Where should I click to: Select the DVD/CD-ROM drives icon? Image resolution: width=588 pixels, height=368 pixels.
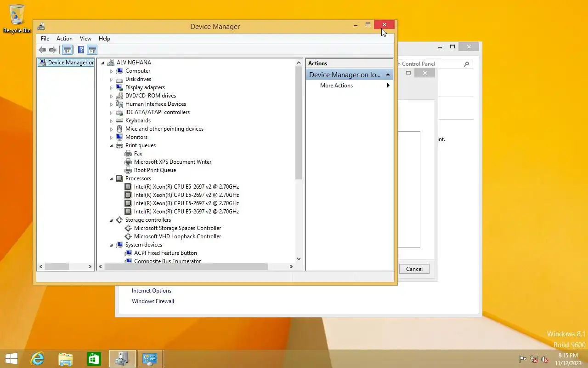coord(119,96)
